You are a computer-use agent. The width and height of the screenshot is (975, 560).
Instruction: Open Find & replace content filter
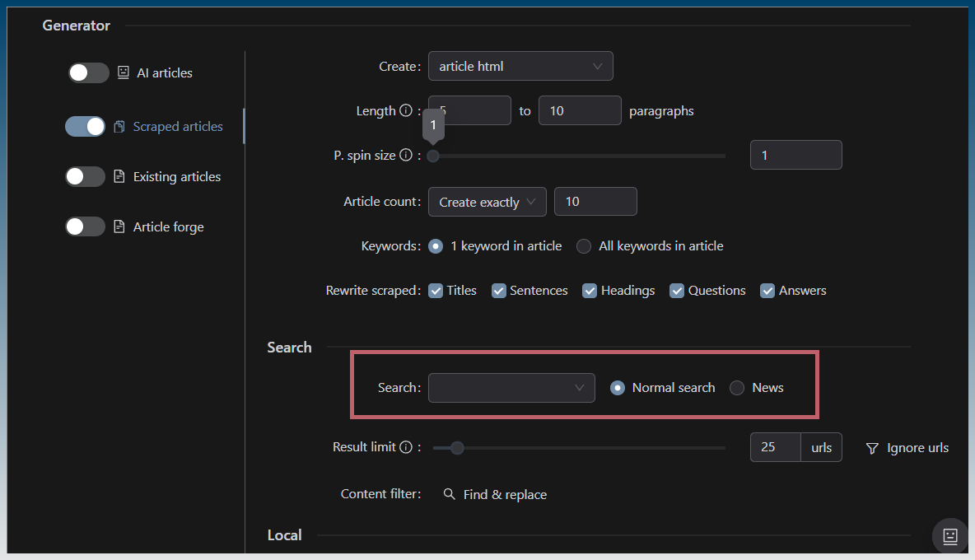tap(495, 495)
